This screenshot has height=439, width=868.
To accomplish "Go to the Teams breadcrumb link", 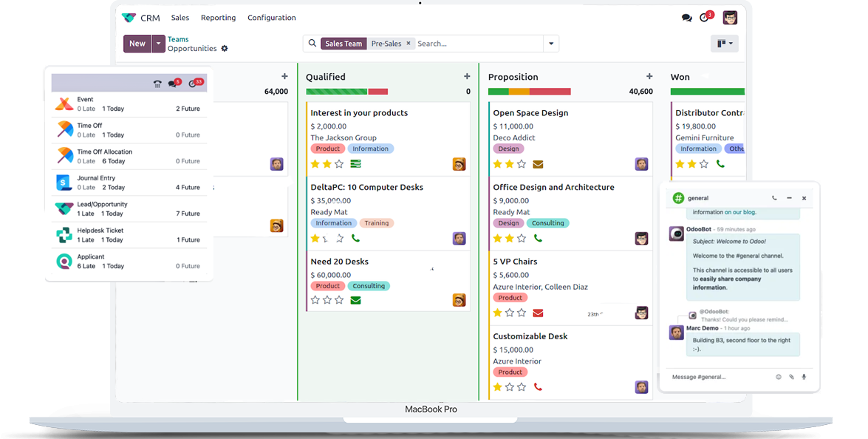I will (x=178, y=39).
